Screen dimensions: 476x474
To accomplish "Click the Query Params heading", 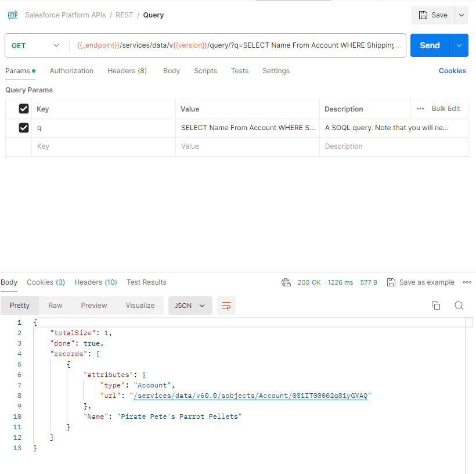I will pos(29,90).
